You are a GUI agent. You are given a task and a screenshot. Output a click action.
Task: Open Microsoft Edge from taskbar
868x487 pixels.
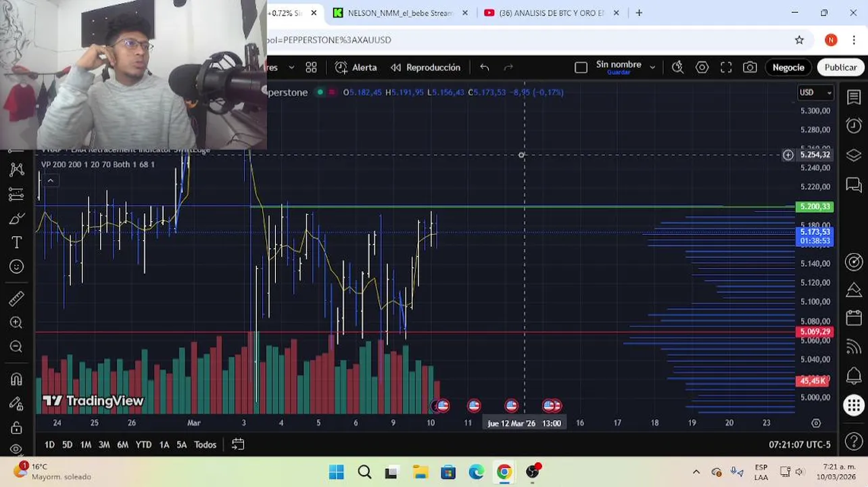(476, 472)
